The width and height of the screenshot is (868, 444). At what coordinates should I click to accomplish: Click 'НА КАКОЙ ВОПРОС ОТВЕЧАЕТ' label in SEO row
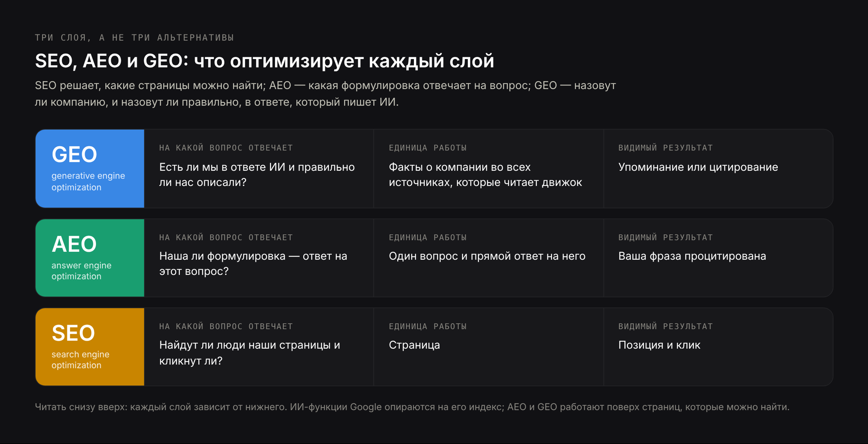[x=226, y=327]
